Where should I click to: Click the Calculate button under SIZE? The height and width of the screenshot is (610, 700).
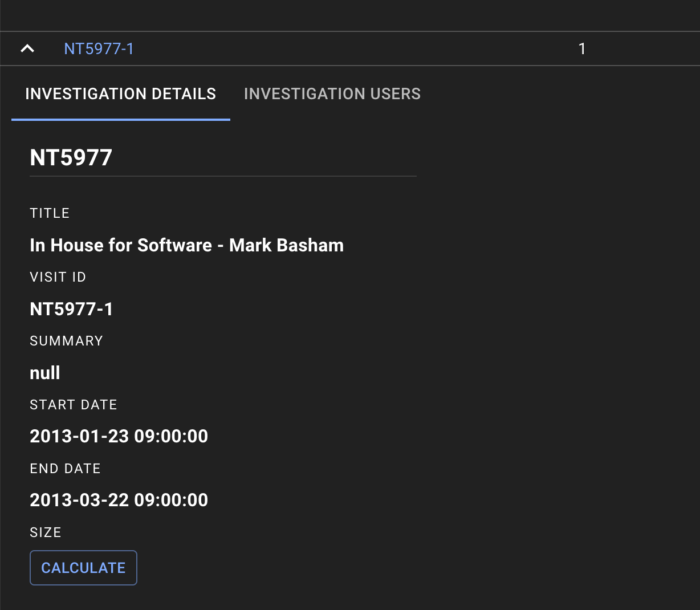click(x=83, y=568)
